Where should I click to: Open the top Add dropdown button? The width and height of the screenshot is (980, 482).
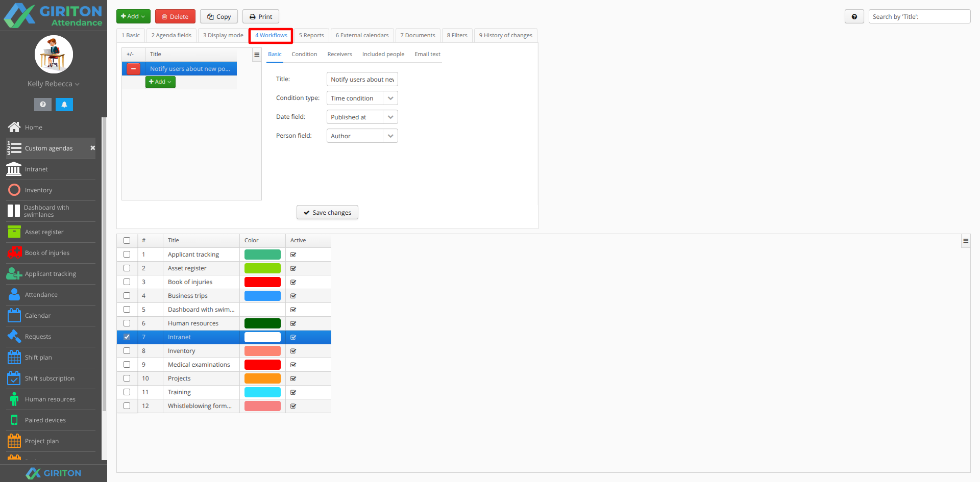click(x=133, y=16)
